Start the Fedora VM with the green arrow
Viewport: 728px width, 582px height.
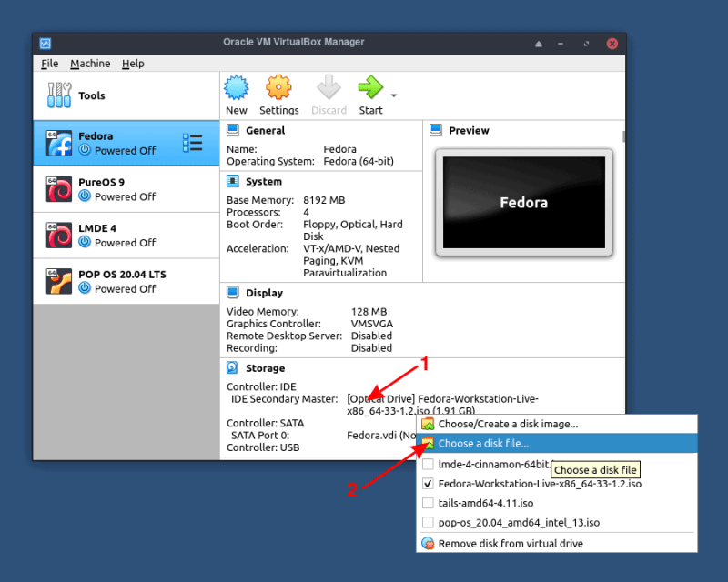pyautogui.click(x=369, y=89)
